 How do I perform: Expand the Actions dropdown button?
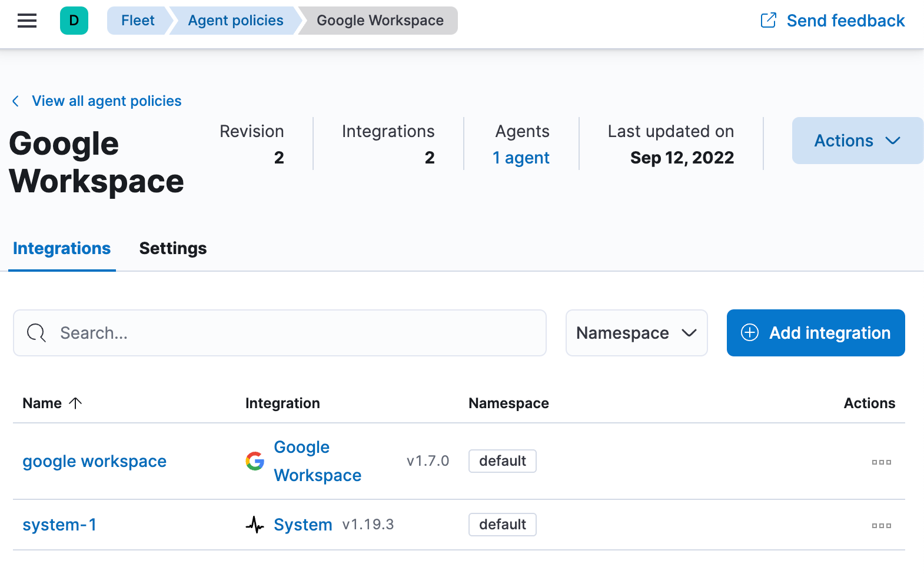tap(857, 141)
